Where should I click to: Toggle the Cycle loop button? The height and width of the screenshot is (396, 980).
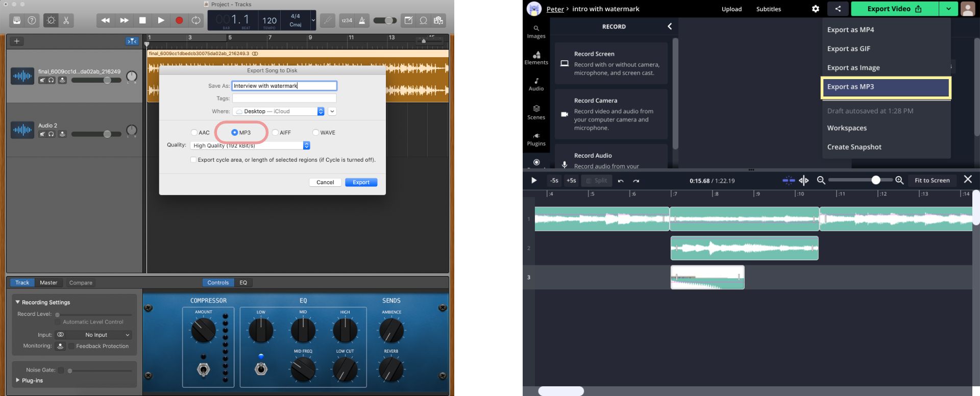196,20
